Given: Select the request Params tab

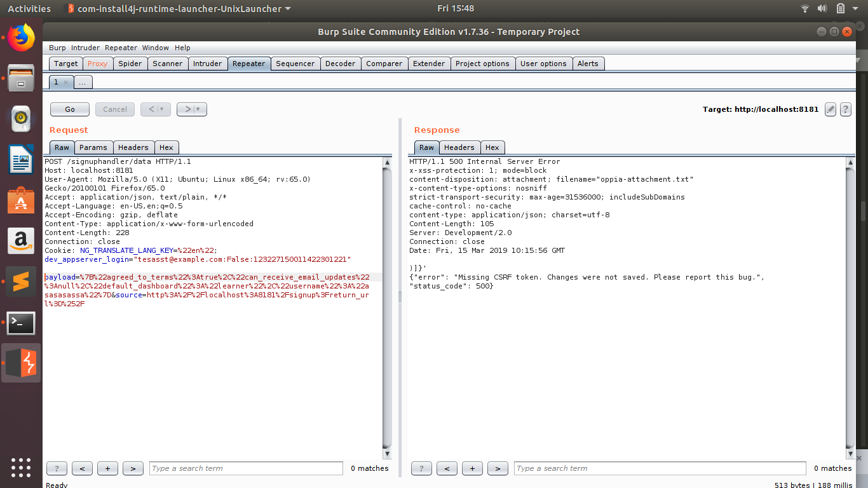Looking at the screenshot, I should (93, 147).
